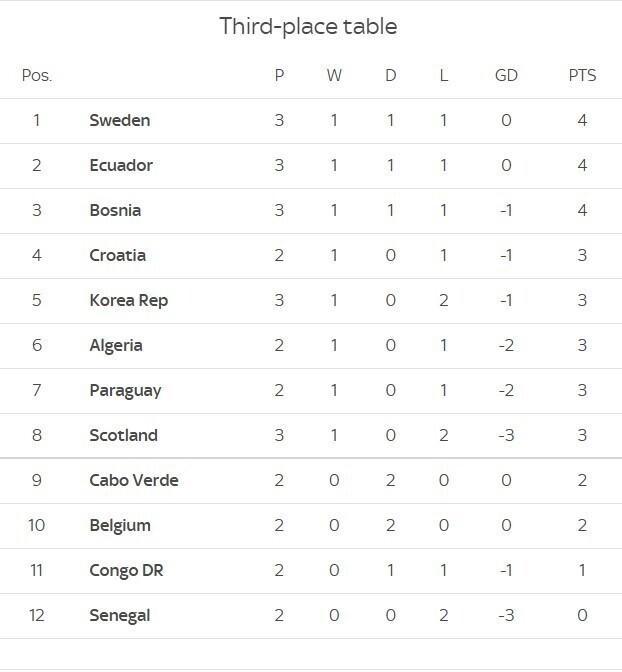Select Korea Rep in the table
The width and height of the screenshot is (622, 672).
pyautogui.click(x=129, y=300)
